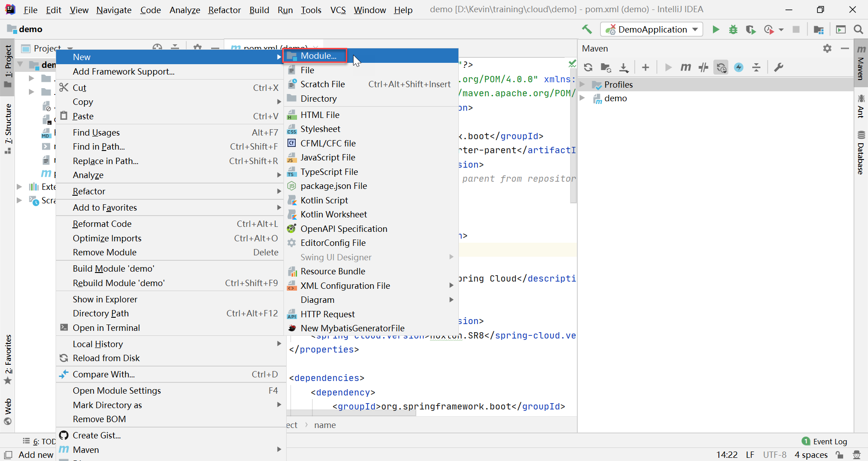Image resolution: width=868 pixels, height=461 pixels.
Task: Click the Search Everywhere magnifier icon
Action: [858, 29]
